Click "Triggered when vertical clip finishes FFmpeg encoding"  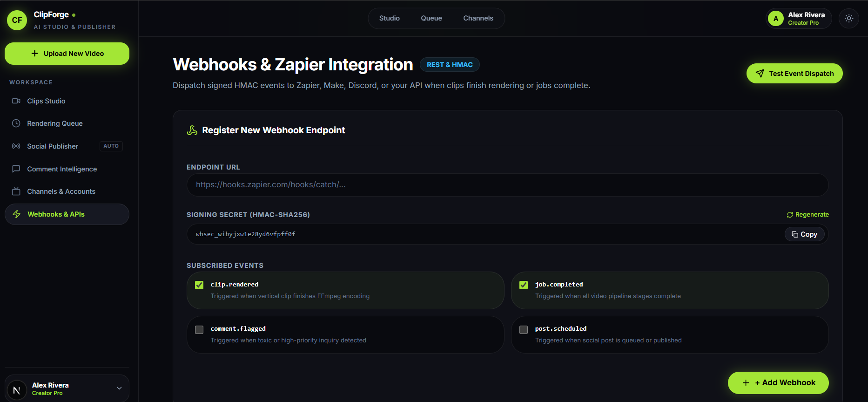pos(290,296)
